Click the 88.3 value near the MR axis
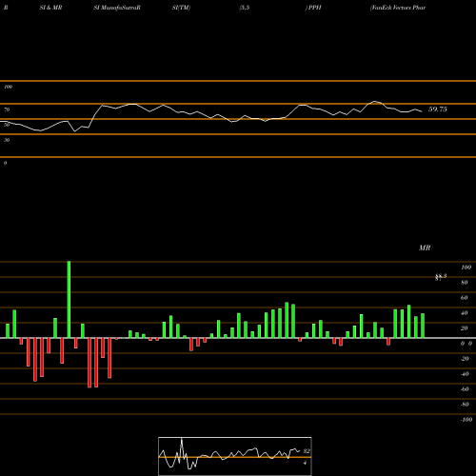Viewport: 476px width, 476px height. pyautogui.click(x=441, y=277)
